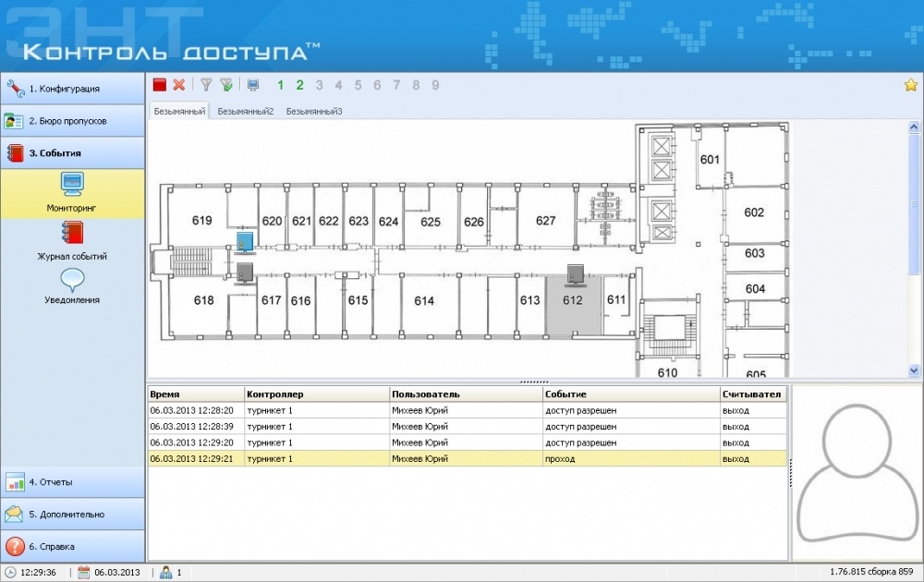This screenshot has height=582, width=924.
Task: Select gray controller icon near room 618
Action: pyautogui.click(x=245, y=274)
